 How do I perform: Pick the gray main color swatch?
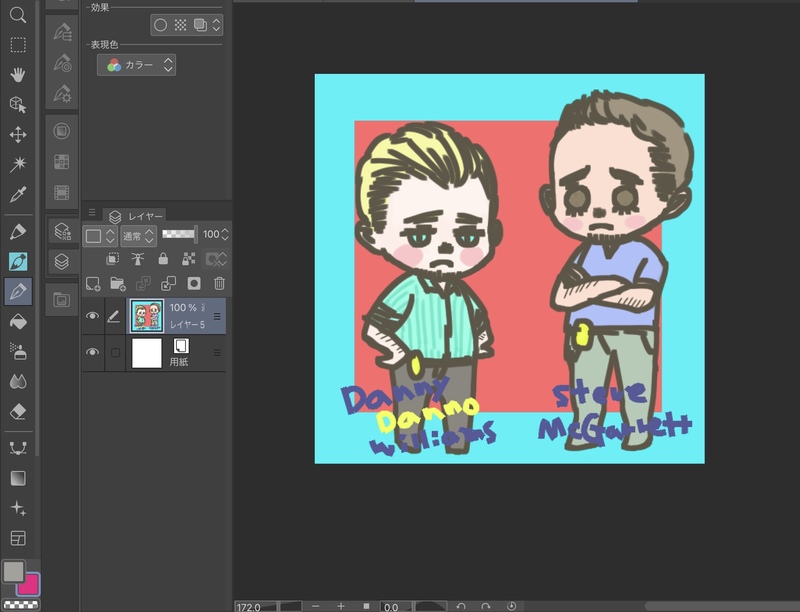tap(14, 572)
